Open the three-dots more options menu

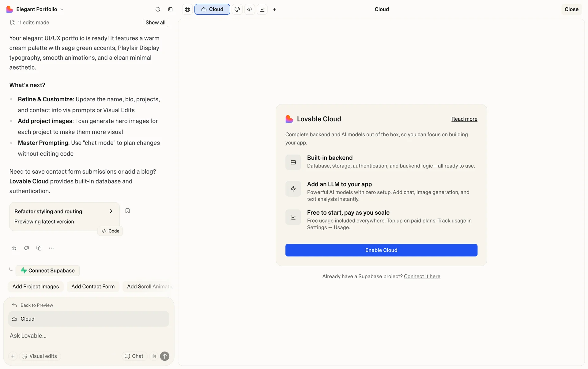(51, 248)
